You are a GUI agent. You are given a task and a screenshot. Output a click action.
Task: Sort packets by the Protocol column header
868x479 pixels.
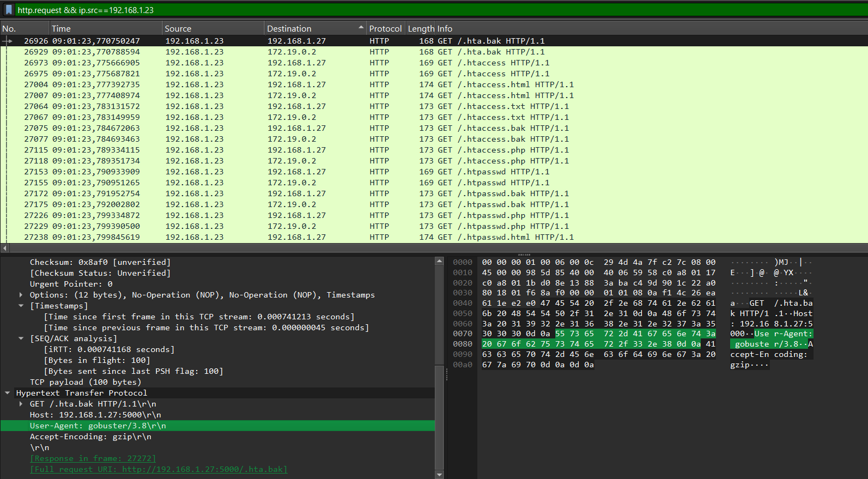(385, 29)
